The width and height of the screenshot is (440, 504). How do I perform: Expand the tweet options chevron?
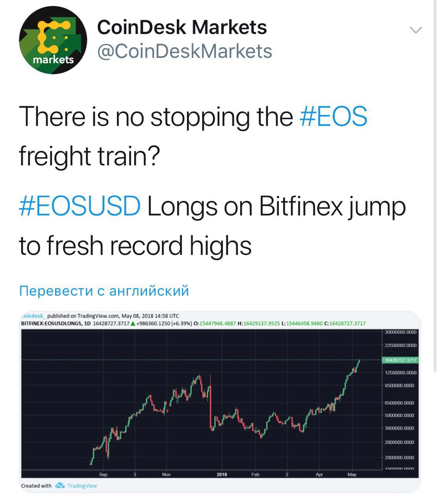[x=416, y=30]
